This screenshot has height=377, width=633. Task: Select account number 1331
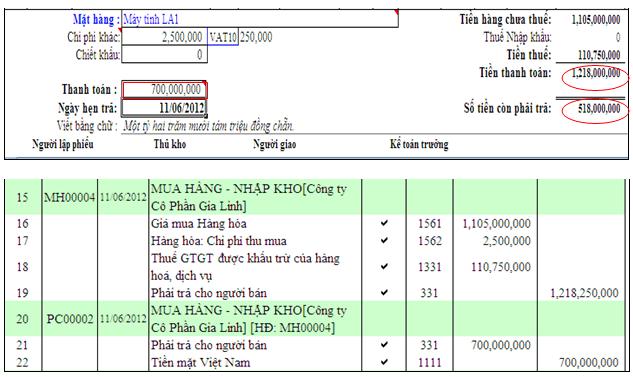point(430,267)
